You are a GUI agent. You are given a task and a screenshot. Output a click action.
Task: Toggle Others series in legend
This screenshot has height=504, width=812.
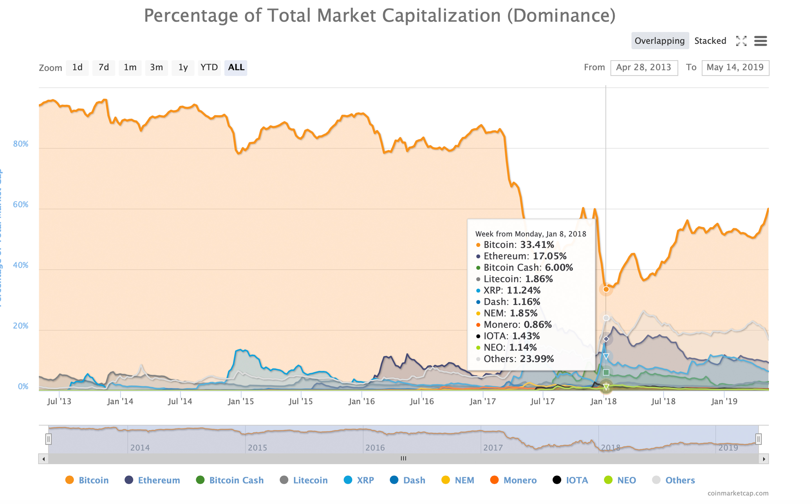coord(674,480)
